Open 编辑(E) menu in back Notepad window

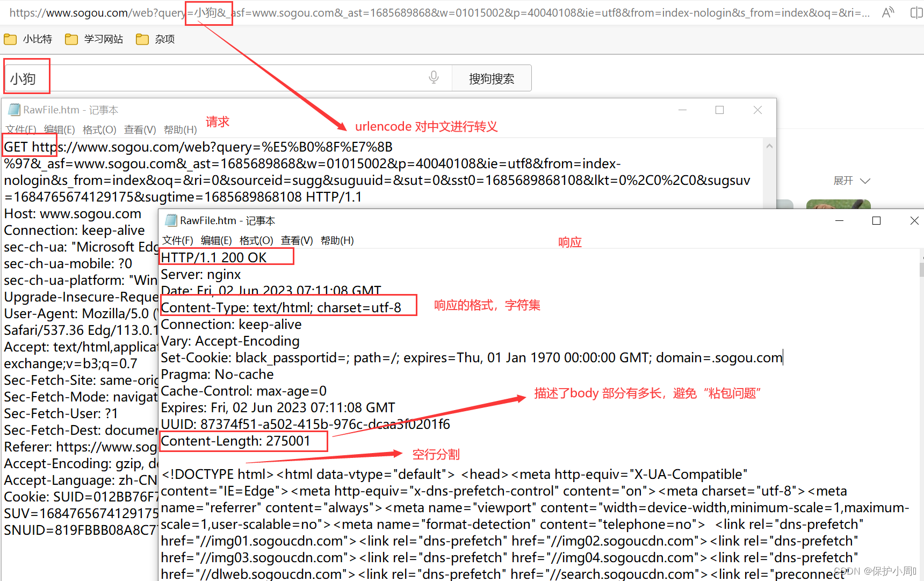point(60,130)
